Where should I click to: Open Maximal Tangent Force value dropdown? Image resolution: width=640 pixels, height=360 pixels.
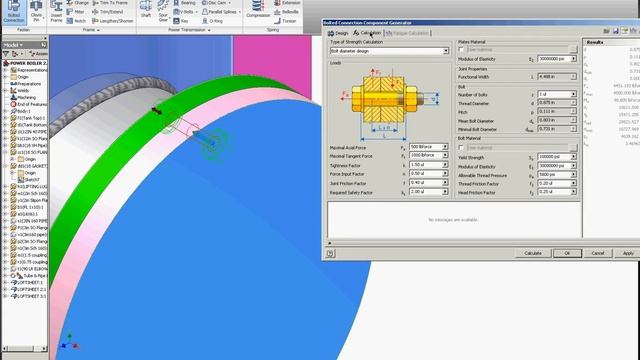[x=445, y=156]
